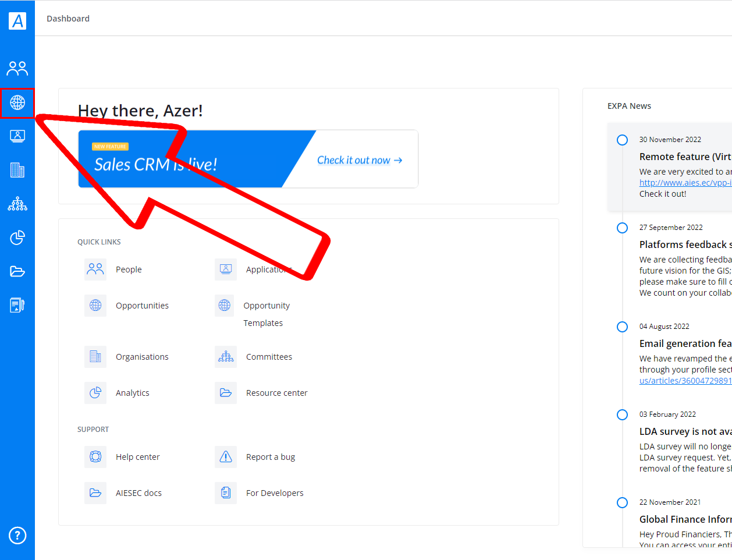
Task: Click Opportunities quick link globe icon
Action: click(95, 306)
